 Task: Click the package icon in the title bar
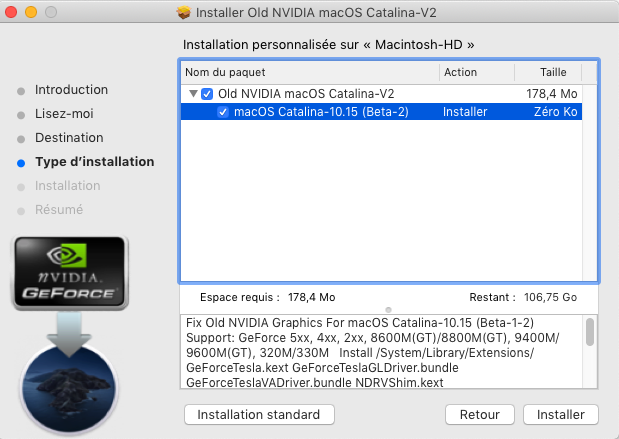point(184,13)
